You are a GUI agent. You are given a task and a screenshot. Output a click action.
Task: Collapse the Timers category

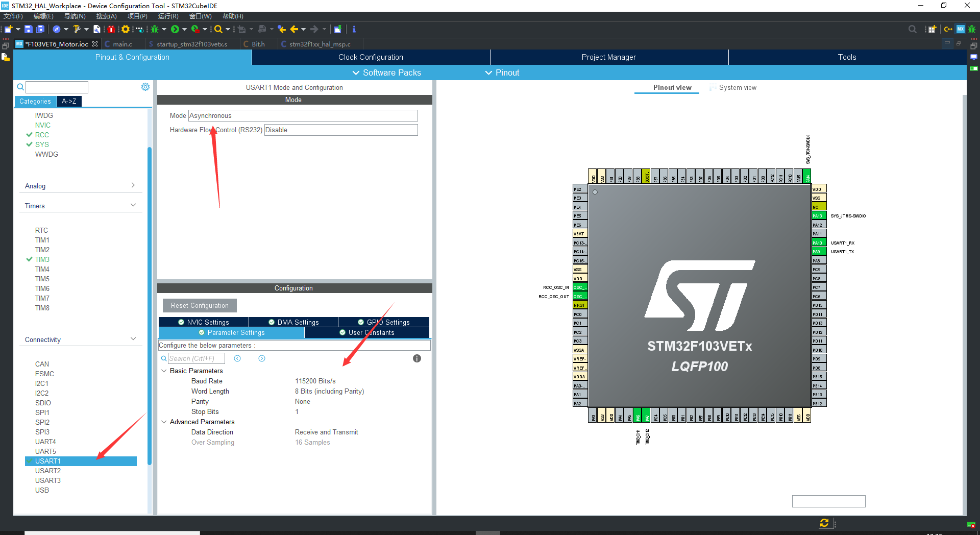pos(81,206)
